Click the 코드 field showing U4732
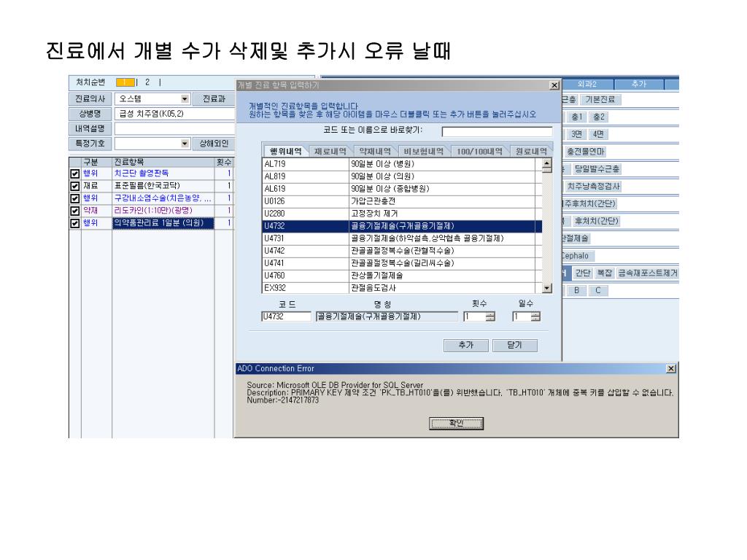The height and width of the screenshot is (560, 747). pos(286,316)
